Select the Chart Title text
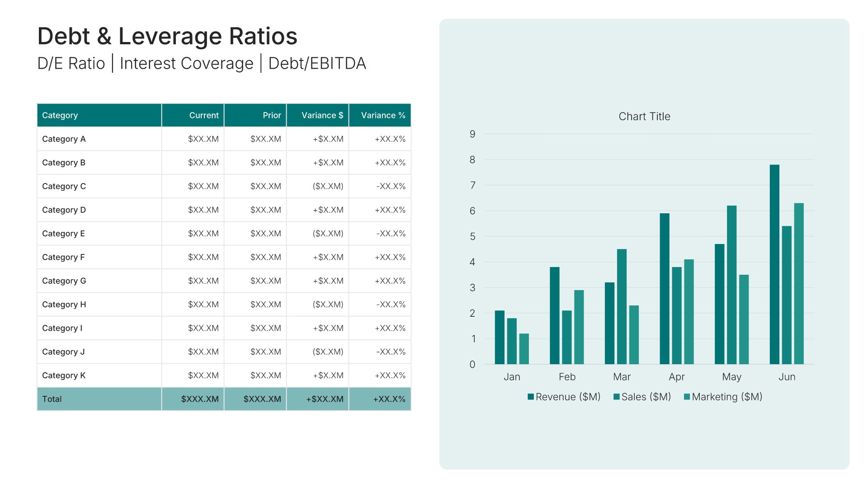Image resolution: width=868 pixels, height=488 pixels. pos(644,117)
